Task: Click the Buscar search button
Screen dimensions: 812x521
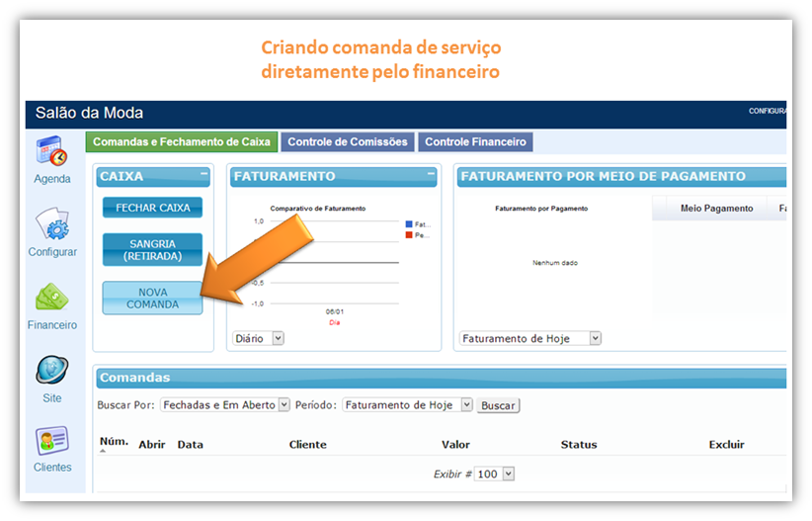Action: point(497,405)
